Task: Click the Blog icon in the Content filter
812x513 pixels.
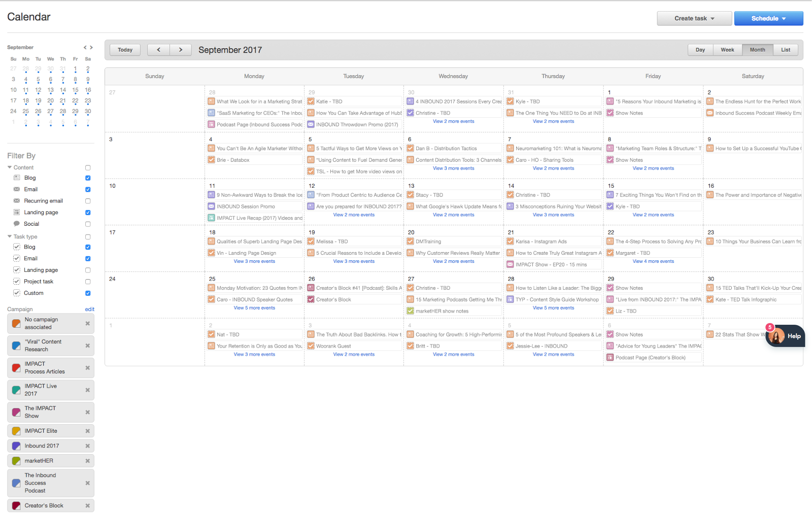Action: pyautogui.click(x=17, y=178)
